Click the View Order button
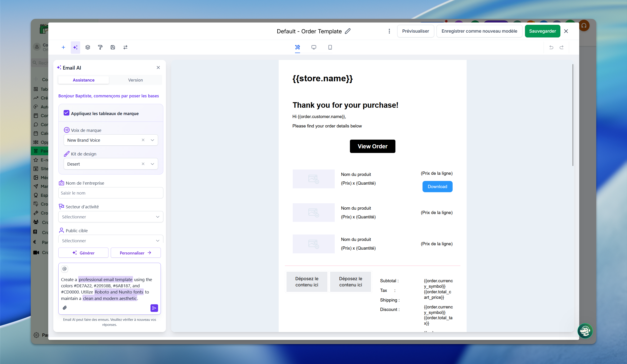Viewport: 627px width, 364px height. click(372, 147)
